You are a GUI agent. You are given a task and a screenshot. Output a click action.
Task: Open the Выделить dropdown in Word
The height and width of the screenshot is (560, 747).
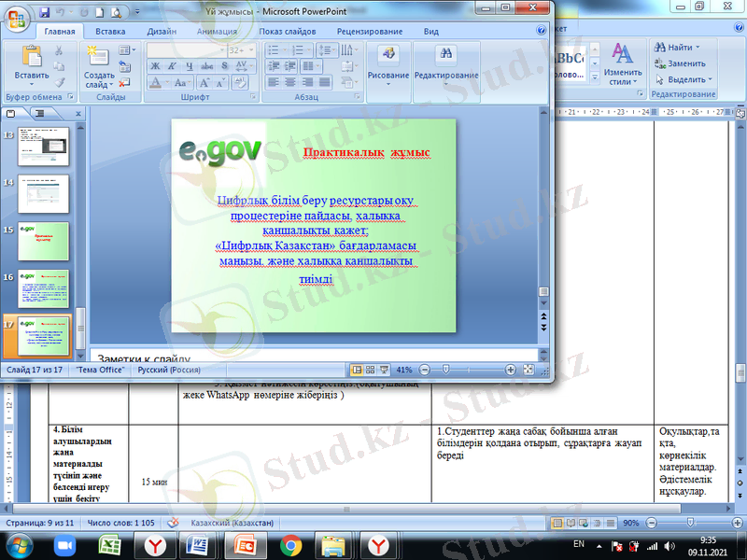709,79
